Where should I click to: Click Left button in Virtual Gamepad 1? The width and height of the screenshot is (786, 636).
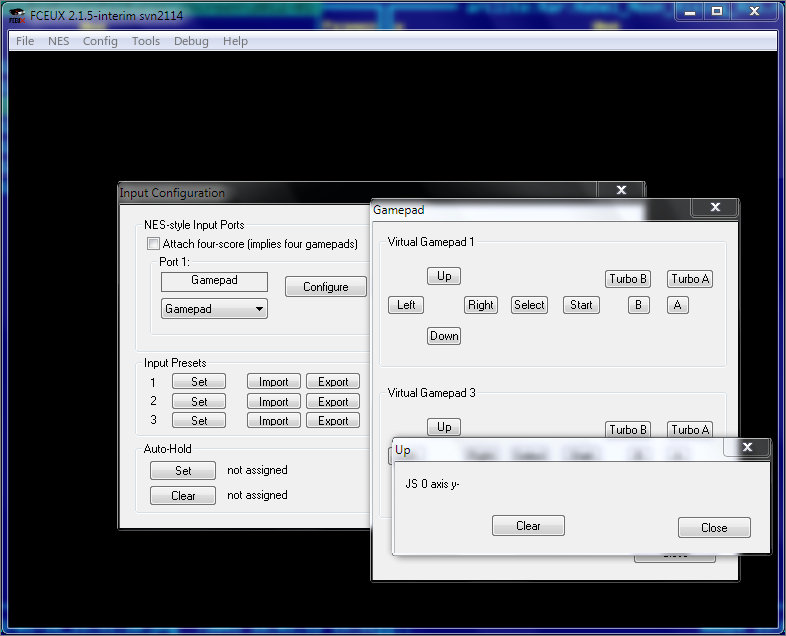(x=406, y=305)
